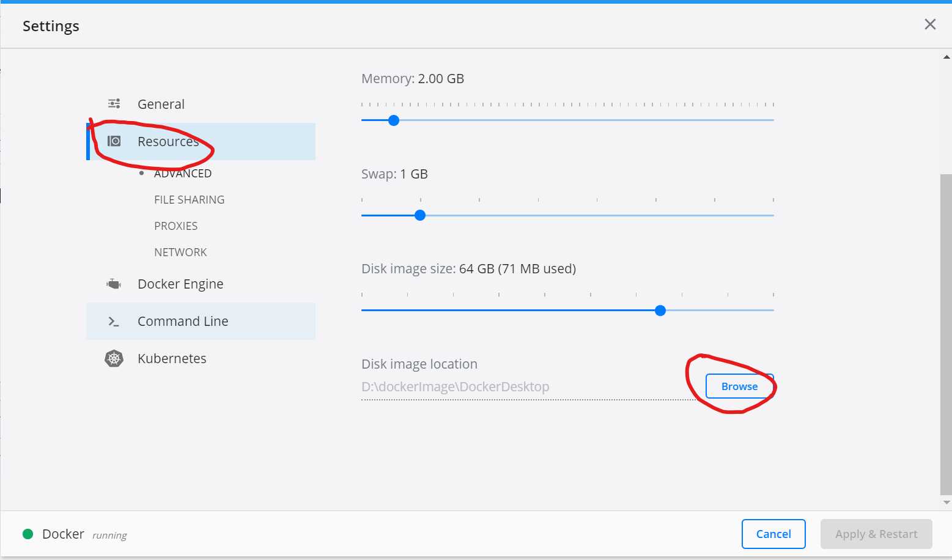Viewport: 952px width, 560px height.
Task: Click the 'Settings' window title
Action: 51,26
